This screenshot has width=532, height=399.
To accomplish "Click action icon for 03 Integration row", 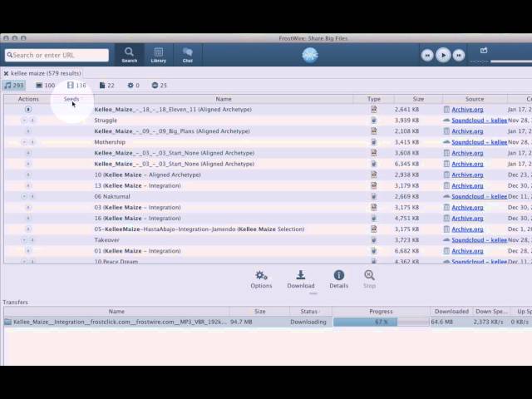I will 28,207.
